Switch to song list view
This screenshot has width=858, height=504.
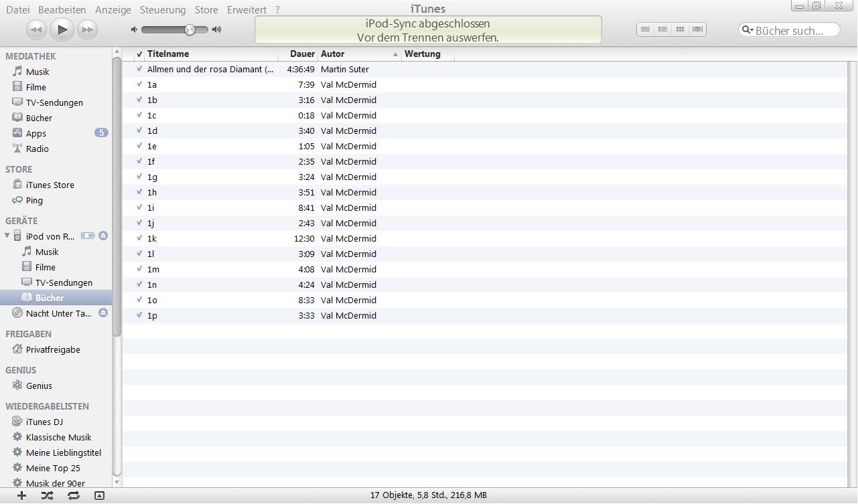[645, 29]
